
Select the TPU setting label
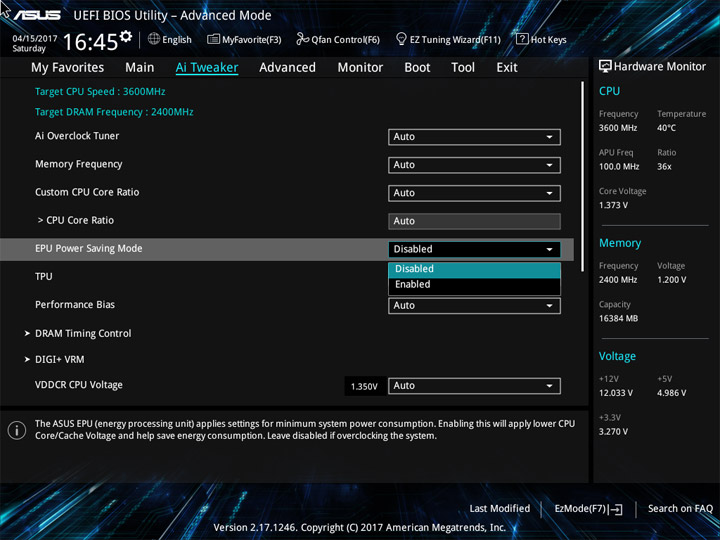pos(44,276)
